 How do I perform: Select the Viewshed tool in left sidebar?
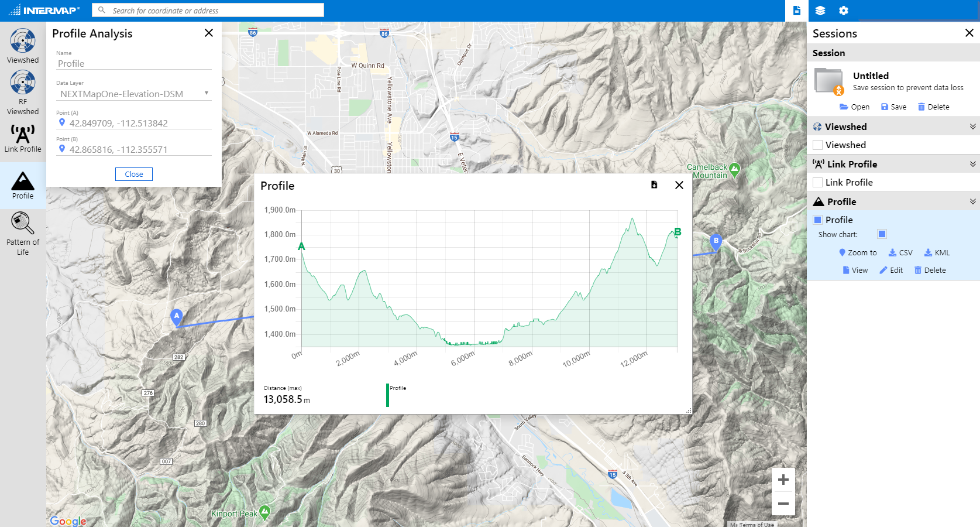click(23, 45)
